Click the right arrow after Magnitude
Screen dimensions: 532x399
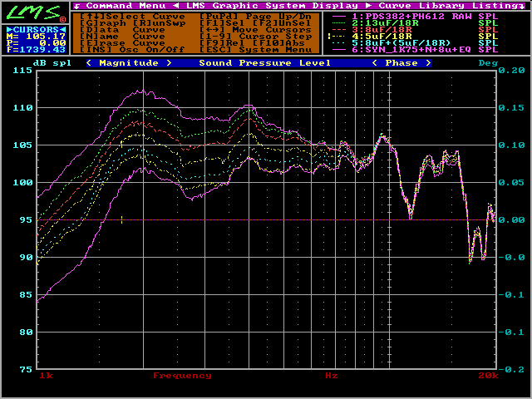(169, 63)
